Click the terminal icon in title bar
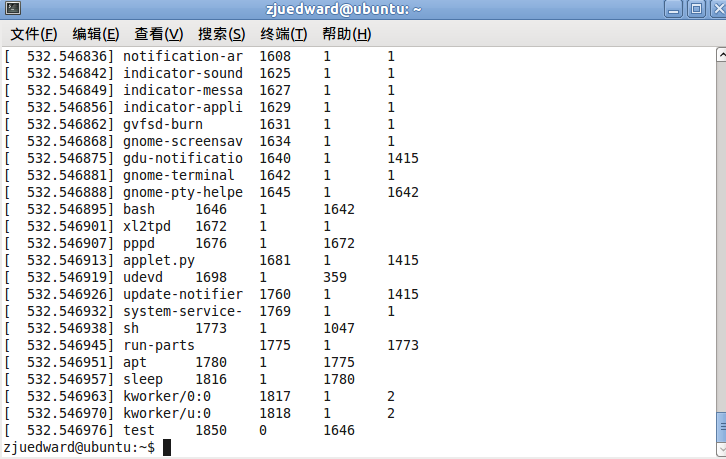Viewport: 726px width, 459px height. 13,8
